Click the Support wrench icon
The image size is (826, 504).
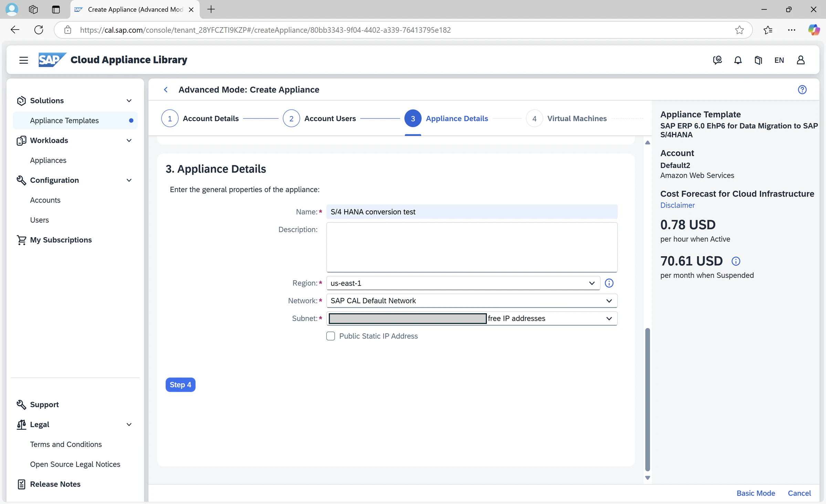(21, 405)
